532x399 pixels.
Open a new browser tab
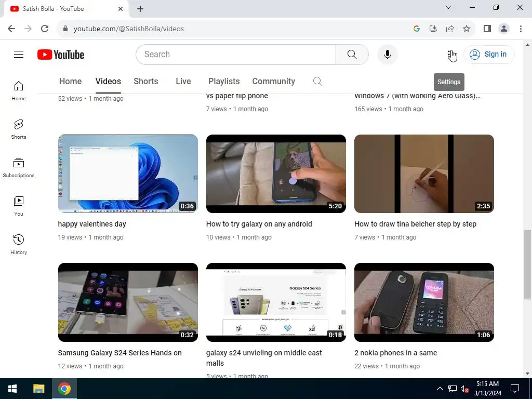pos(140,9)
